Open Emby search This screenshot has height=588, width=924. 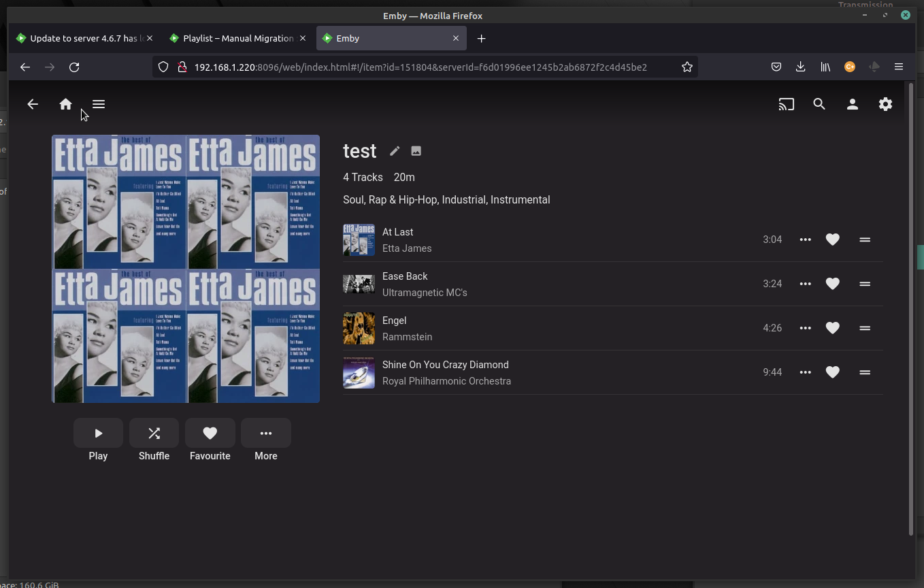pyautogui.click(x=819, y=104)
